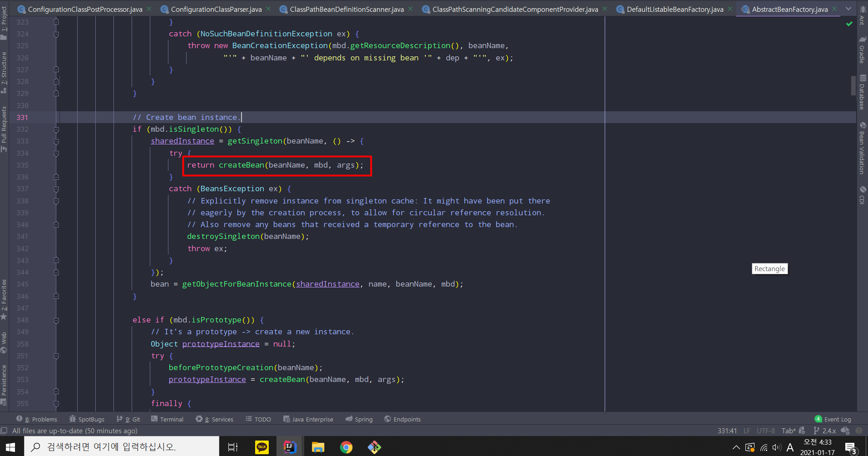Click the IDE error indicator in status bar
Image resolution: width=868 pixels, height=456 pixels.
(x=859, y=431)
